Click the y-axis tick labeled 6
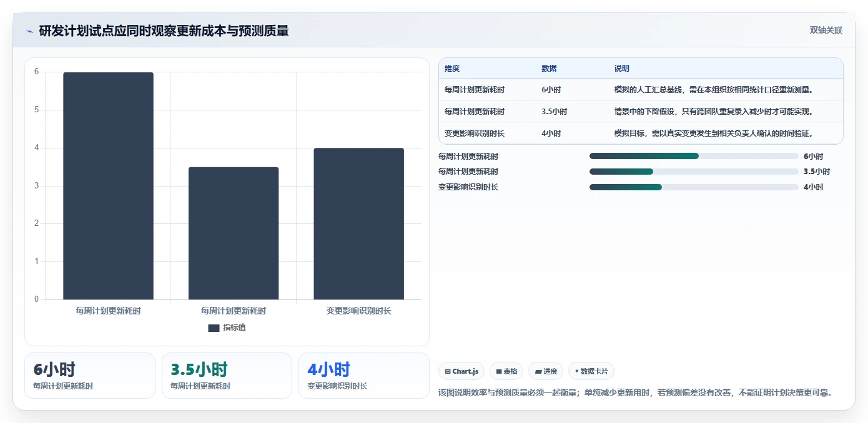The width and height of the screenshot is (868, 423). pos(37,72)
